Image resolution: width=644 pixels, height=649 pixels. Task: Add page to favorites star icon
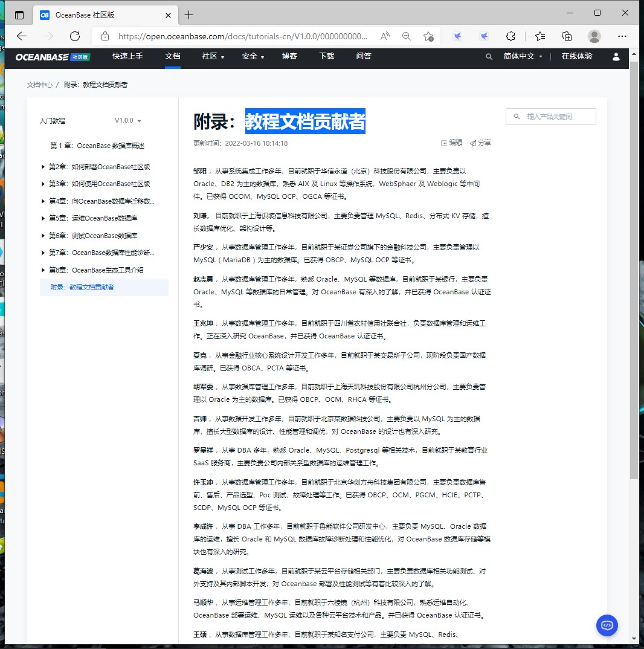428,36
